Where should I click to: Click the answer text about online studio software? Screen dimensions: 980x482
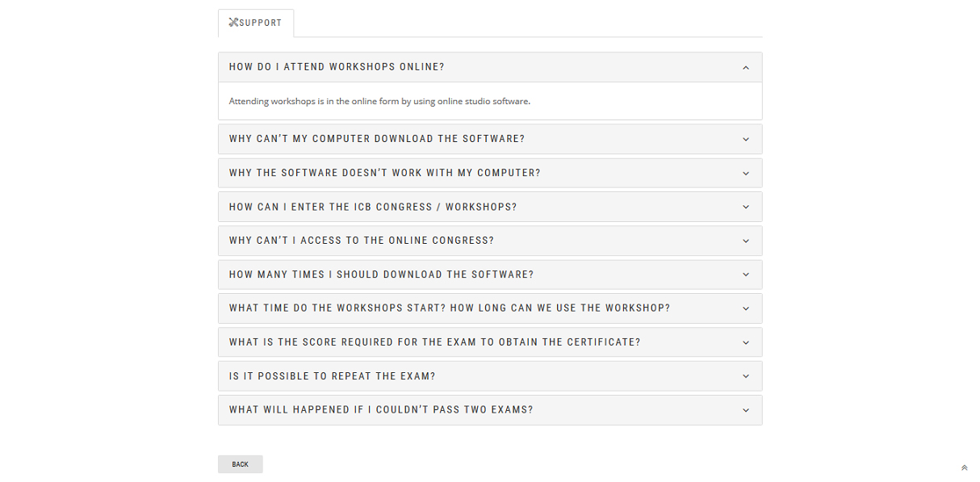[379, 102]
